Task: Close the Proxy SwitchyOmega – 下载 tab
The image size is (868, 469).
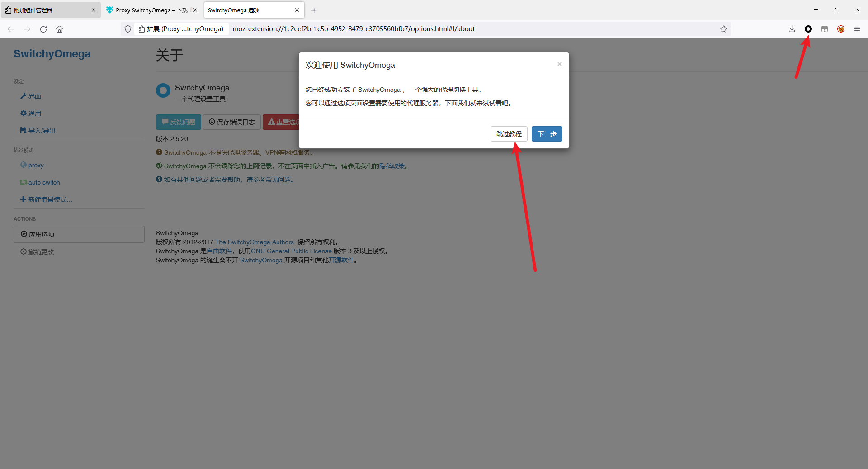Action: coord(195,10)
